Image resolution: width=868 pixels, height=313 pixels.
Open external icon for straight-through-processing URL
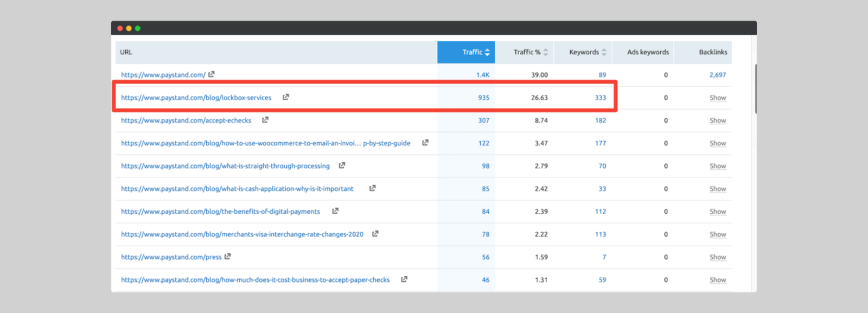(342, 165)
